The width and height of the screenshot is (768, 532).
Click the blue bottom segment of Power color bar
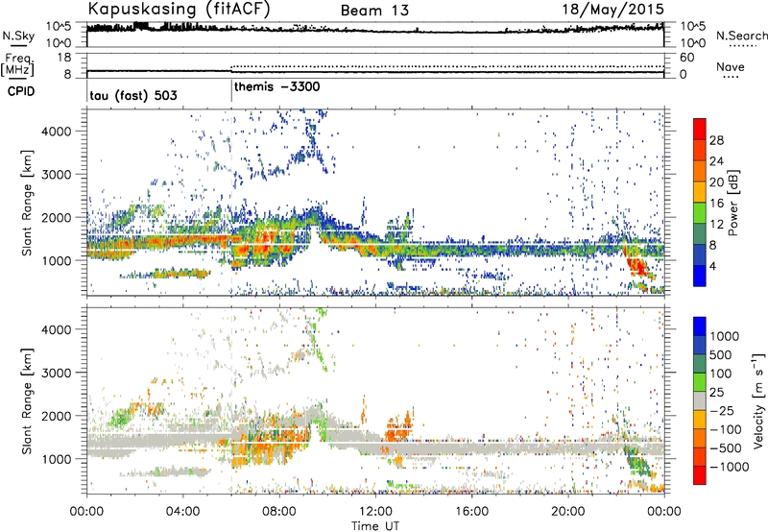[700, 276]
